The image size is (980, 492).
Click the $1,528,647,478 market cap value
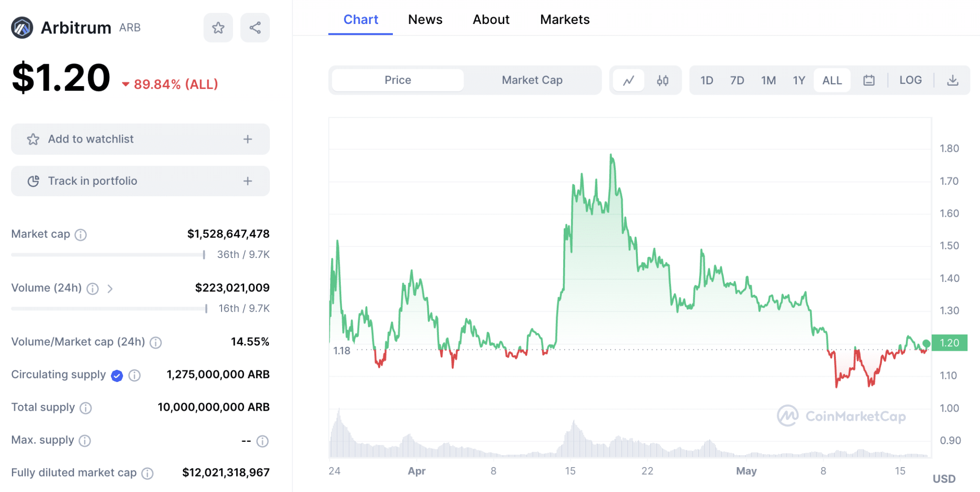(228, 234)
